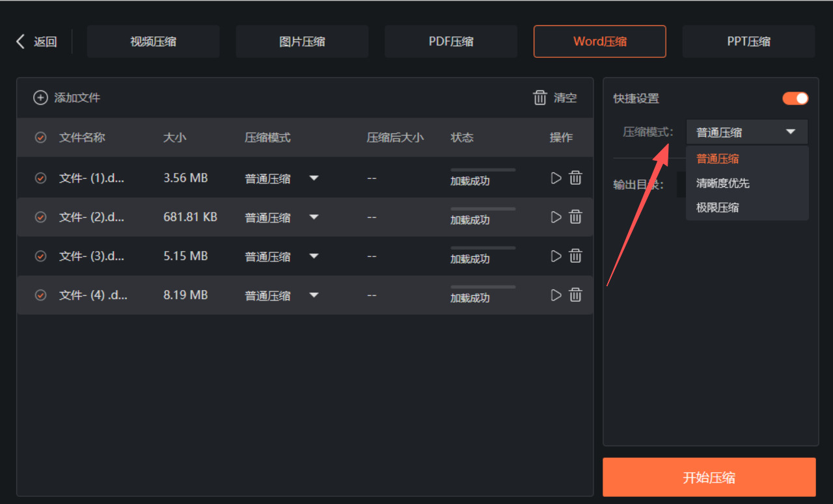Image resolution: width=833 pixels, height=504 pixels.
Task: Click the 添加文件 label
Action: pos(77,98)
